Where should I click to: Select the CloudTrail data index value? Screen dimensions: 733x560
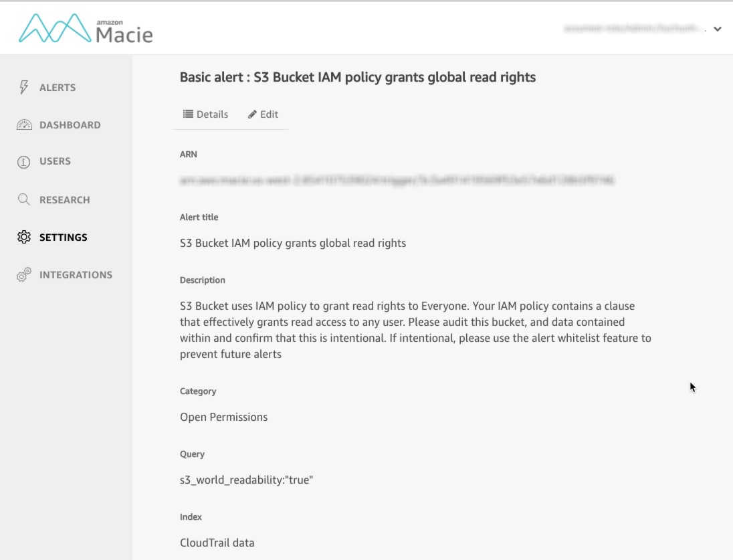click(217, 543)
